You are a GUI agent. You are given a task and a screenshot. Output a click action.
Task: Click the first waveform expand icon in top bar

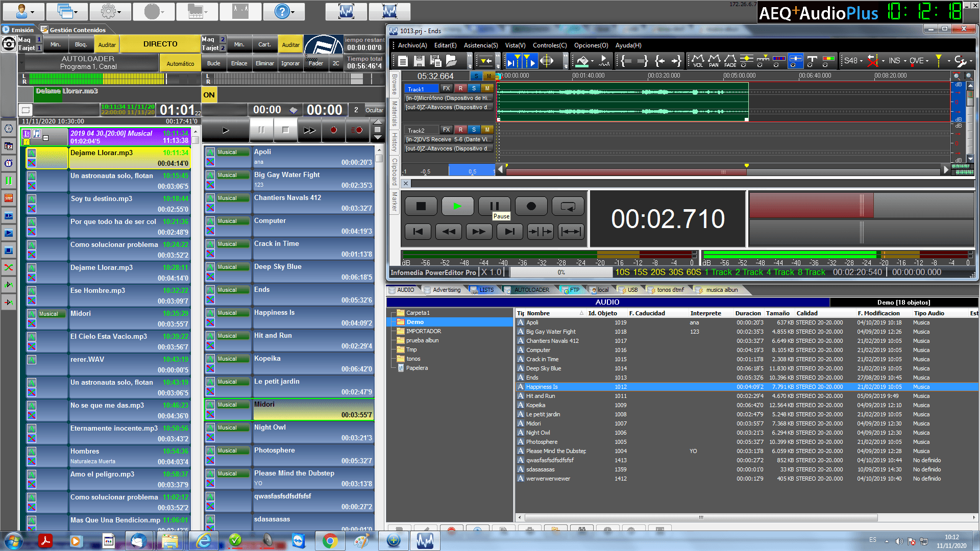click(x=347, y=11)
